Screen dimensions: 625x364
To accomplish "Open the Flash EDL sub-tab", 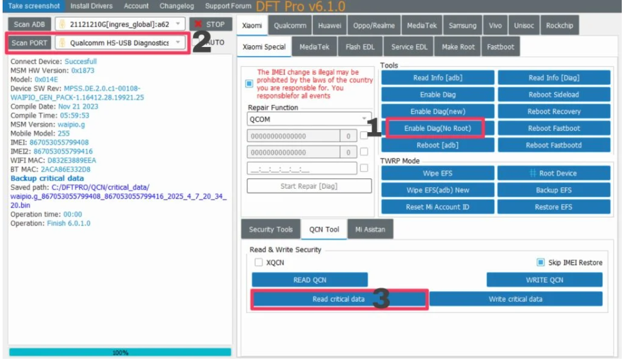I will tap(360, 47).
